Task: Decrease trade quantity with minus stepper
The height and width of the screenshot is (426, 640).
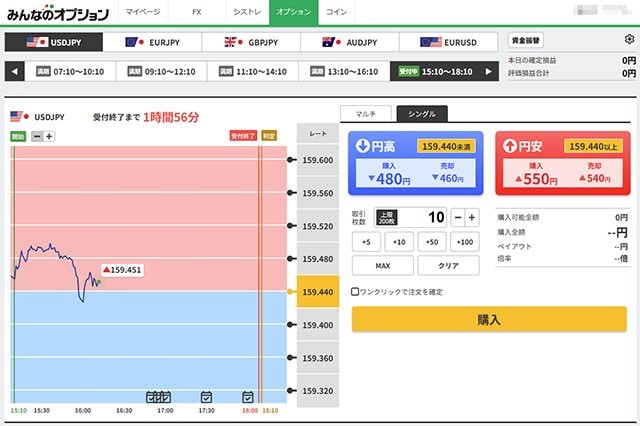Action: (458, 217)
